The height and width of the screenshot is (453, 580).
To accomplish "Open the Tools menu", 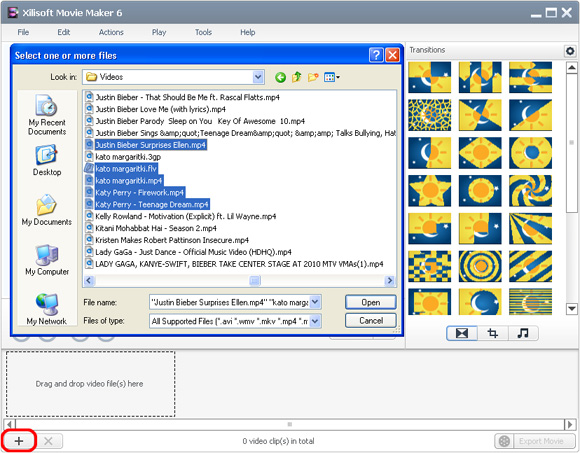I will pyautogui.click(x=203, y=32).
